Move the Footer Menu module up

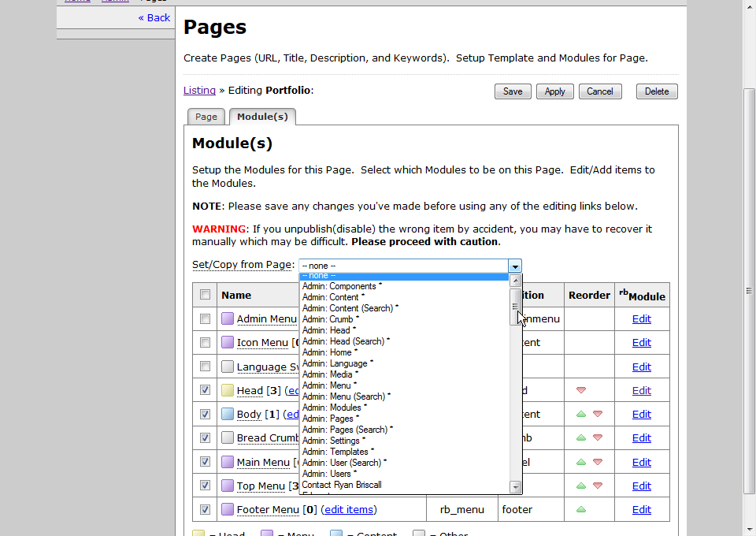tap(581, 509)
